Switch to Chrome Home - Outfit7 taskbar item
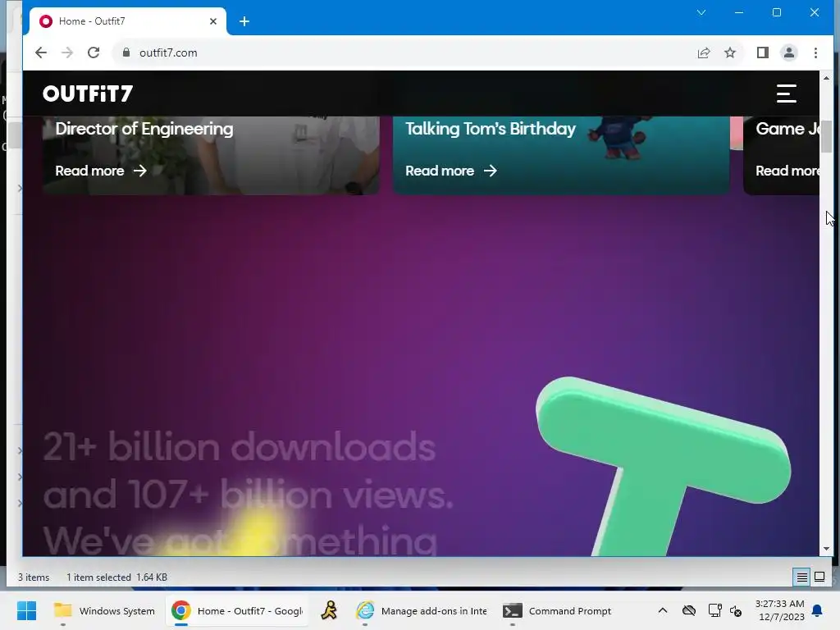 click(237, 610)
